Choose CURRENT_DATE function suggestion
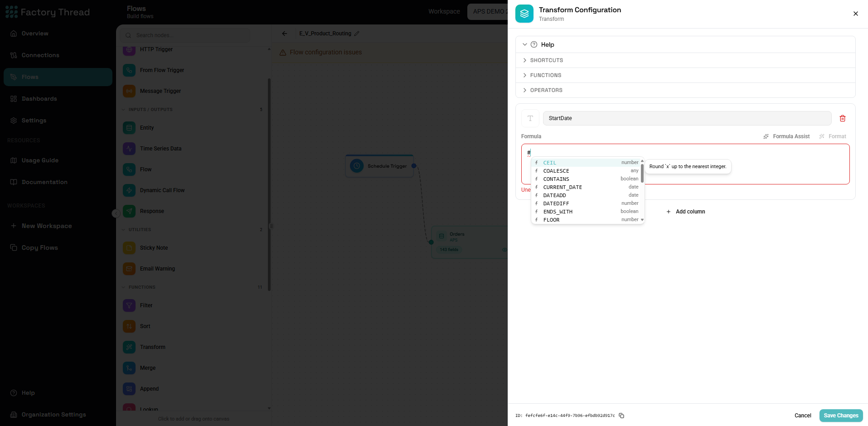This screenshot has width=868, height=426. [586, 187]
